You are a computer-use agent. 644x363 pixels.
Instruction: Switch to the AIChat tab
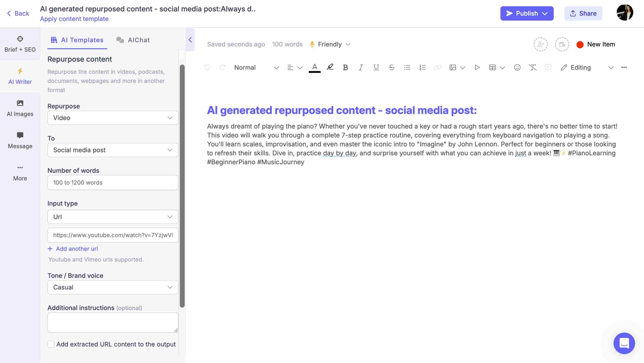[138, 40]
